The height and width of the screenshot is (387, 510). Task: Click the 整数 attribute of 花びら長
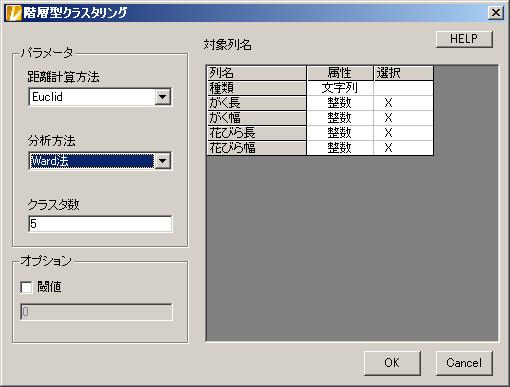pos(340,133)
